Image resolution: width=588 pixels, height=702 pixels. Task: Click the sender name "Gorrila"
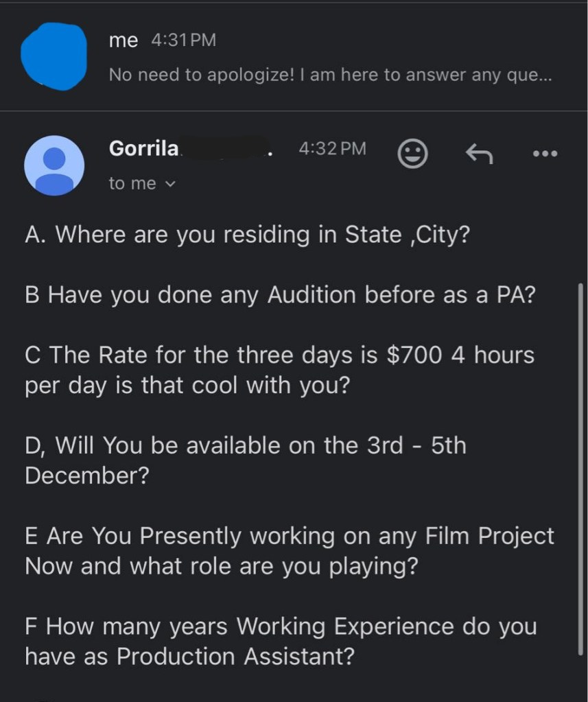144,148
